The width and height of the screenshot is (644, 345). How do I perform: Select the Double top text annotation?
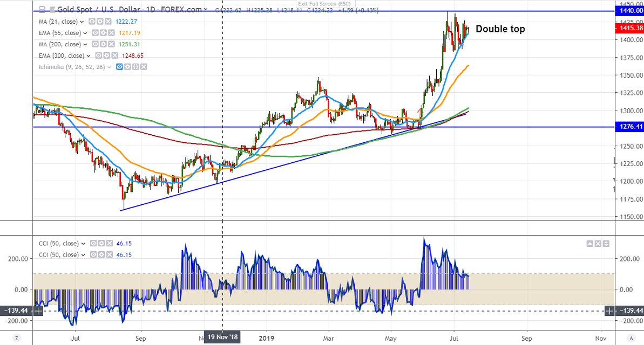(500, 29)
